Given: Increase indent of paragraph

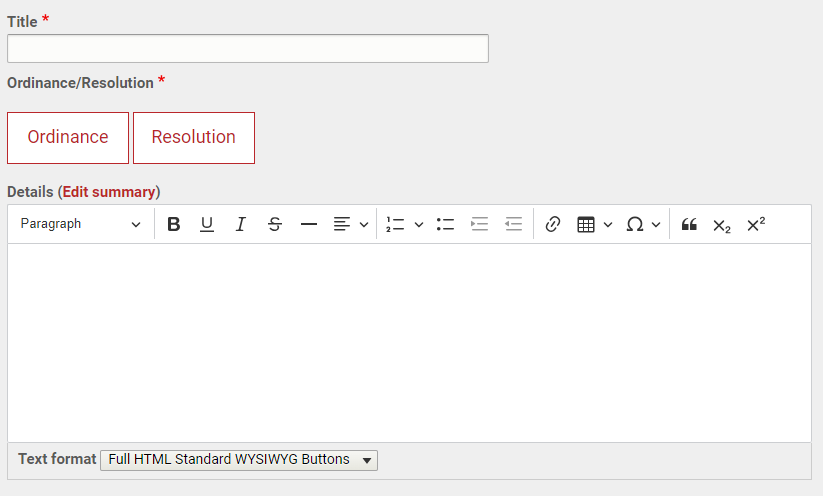Looking at the screenshot, I should 479,224.
